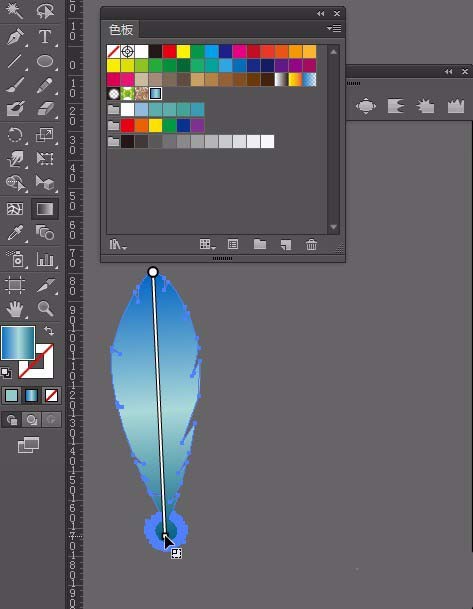Image resolution: width=473 pixels, height=609 pixels.
Task: Choose the Registration swatch
Action: (127, 51)
